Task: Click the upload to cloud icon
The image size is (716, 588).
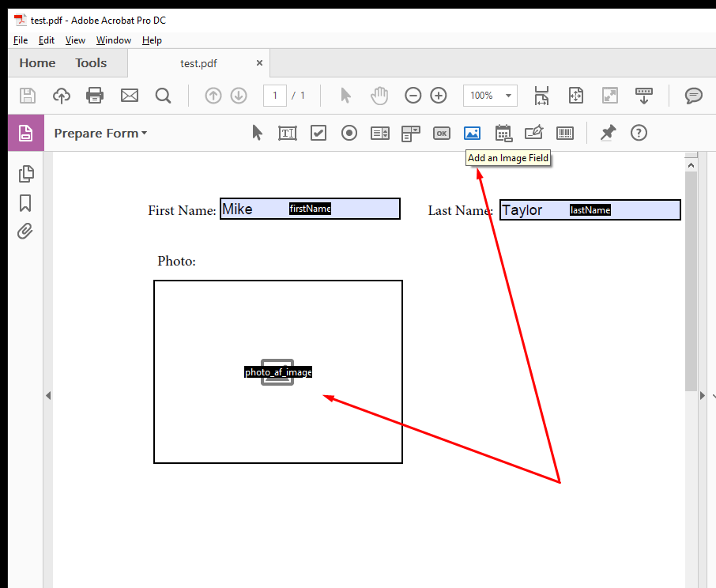Action: click(62, 96)
